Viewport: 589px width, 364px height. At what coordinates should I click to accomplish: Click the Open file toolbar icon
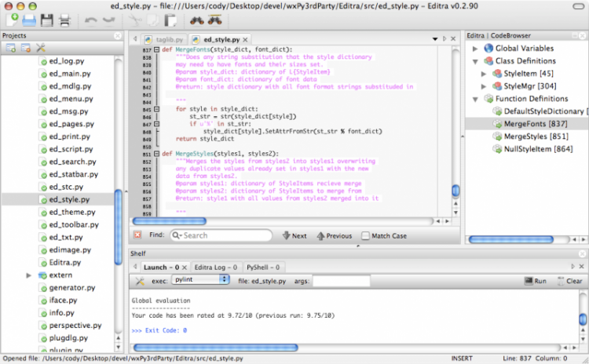tap(29, 20)
